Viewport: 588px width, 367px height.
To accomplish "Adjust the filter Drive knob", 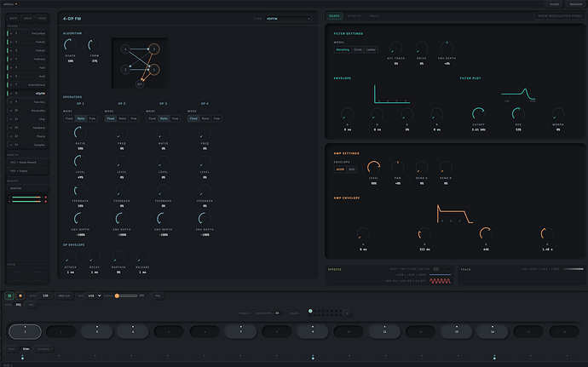I will (x=422, y=48).
